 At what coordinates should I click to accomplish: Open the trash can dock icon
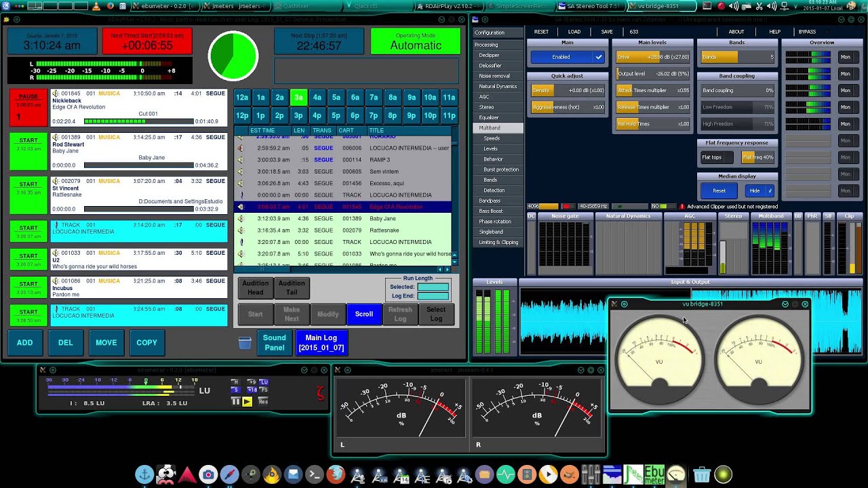pos(702,474)
